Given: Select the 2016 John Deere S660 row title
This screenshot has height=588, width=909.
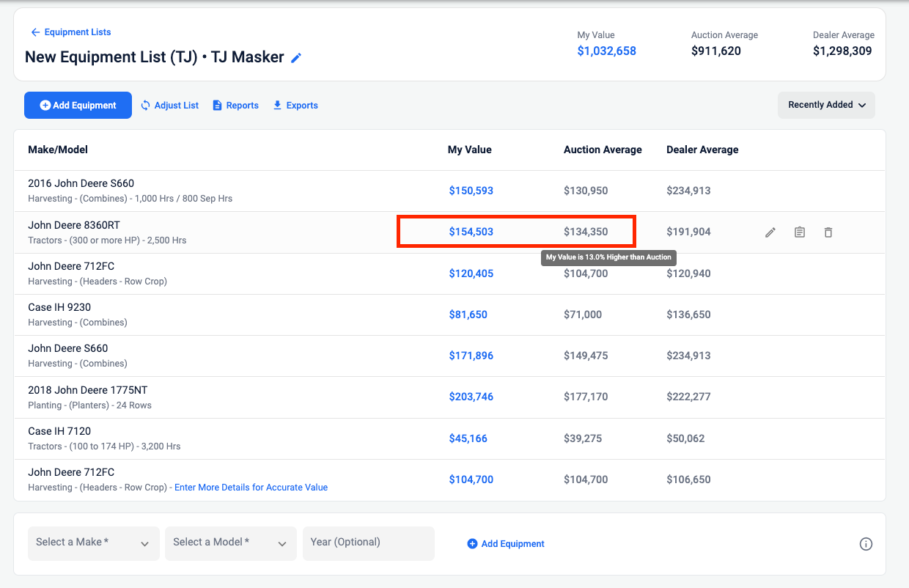Looking at the screenshot, I should 81,183.
